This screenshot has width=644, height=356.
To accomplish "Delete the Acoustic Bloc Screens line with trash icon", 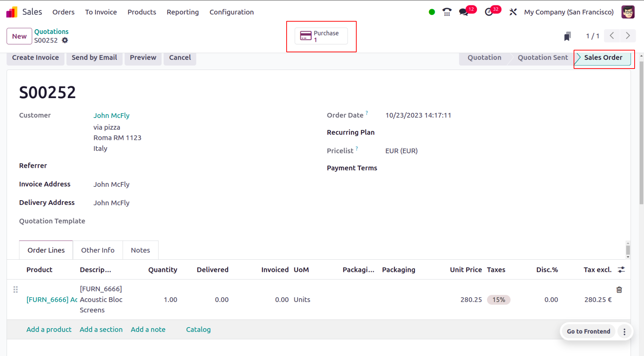I will (x=619, y=290).
